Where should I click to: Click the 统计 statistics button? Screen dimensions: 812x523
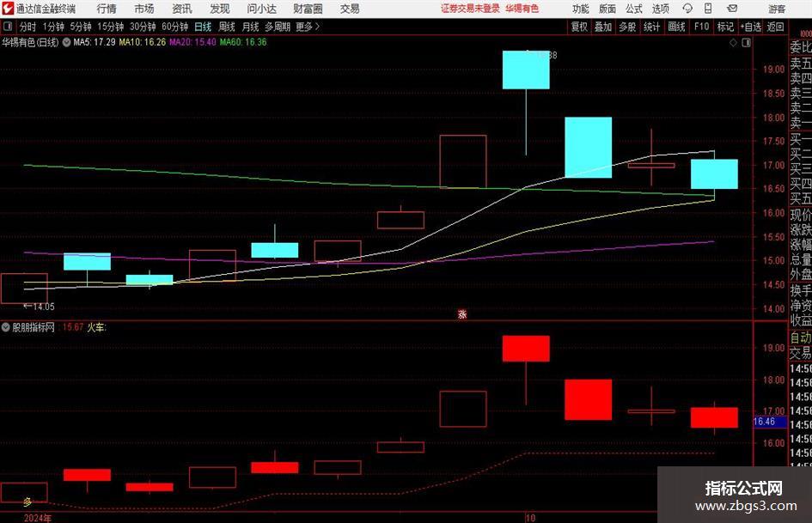(x=651, y=27)
